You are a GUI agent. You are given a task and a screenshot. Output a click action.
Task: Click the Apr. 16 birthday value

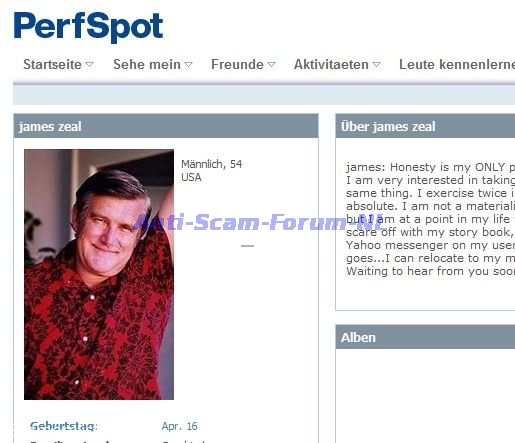(x=180, y=426)
